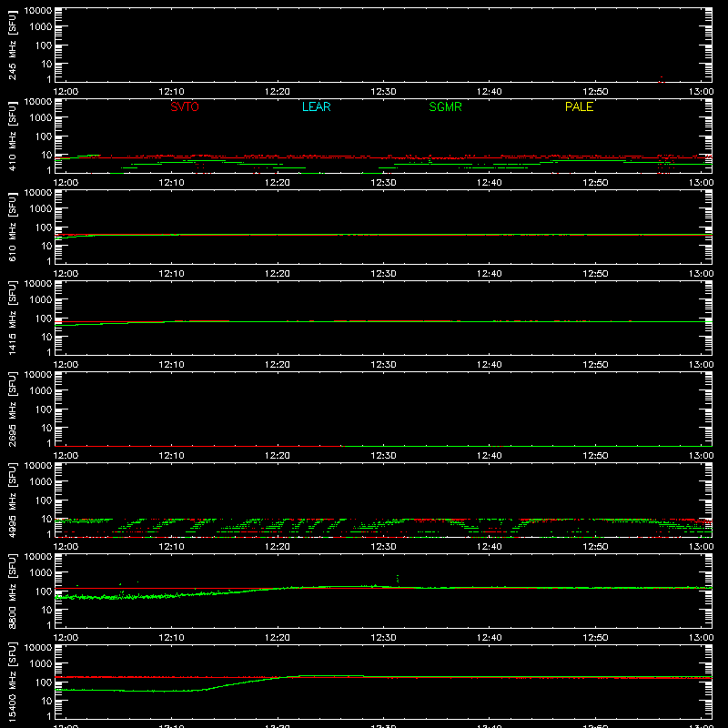Click the 10 tick on 15400 MHz panel

46,701
